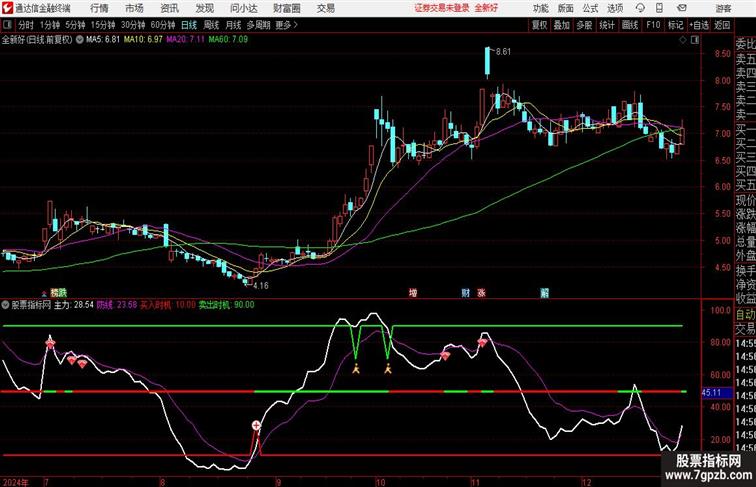Click the 复权 toolbar button

pyautogui.click(x=540, y=25)
